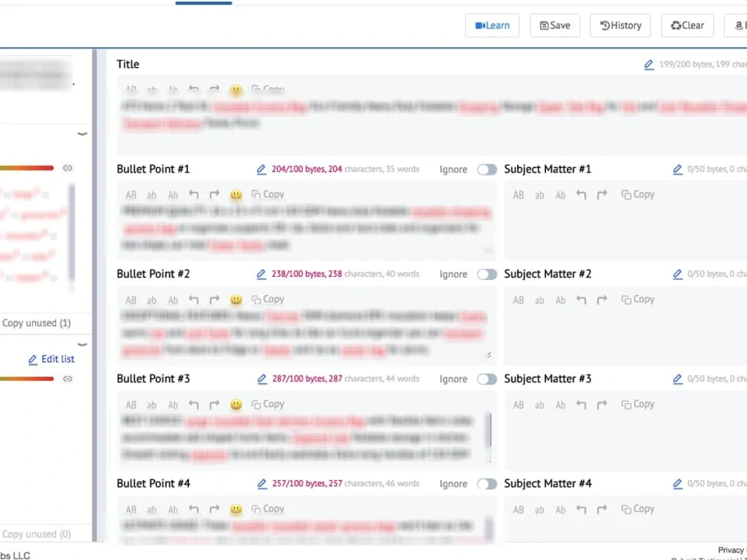This screenshot has width=747, height=560.
Task: Redo change in Bullet Point #1
Action: click(x=214, y=194)
